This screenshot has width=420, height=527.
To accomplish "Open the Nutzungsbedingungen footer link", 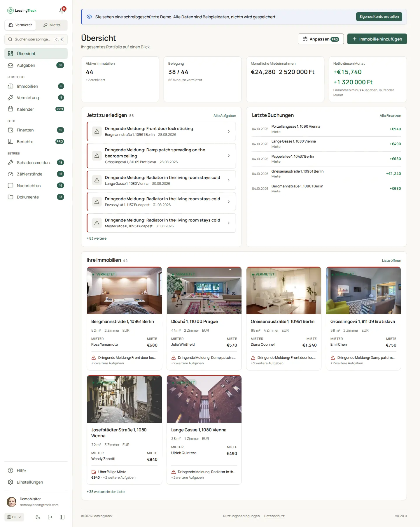I will (241, 516).
